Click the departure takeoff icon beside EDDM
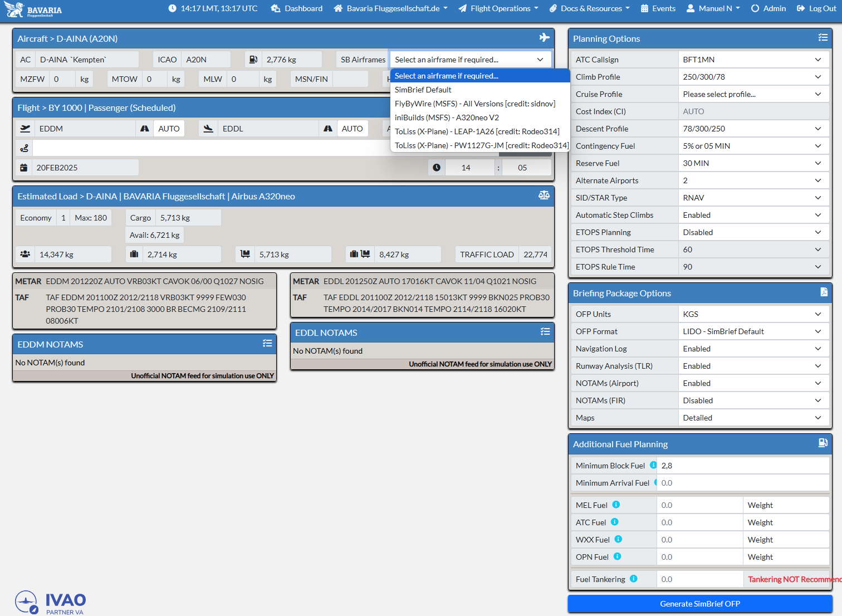Screen dimensions: 842x616 pos(25,128)
